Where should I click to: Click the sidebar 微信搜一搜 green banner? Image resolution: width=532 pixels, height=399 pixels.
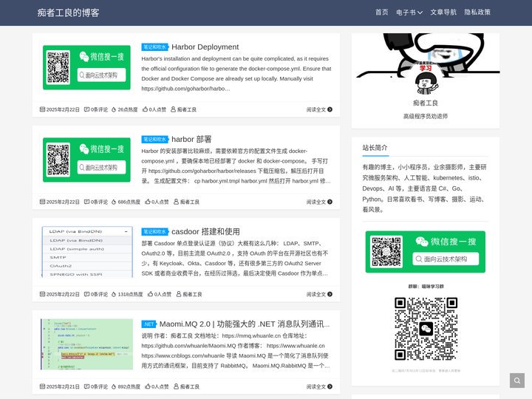point(426,252)
